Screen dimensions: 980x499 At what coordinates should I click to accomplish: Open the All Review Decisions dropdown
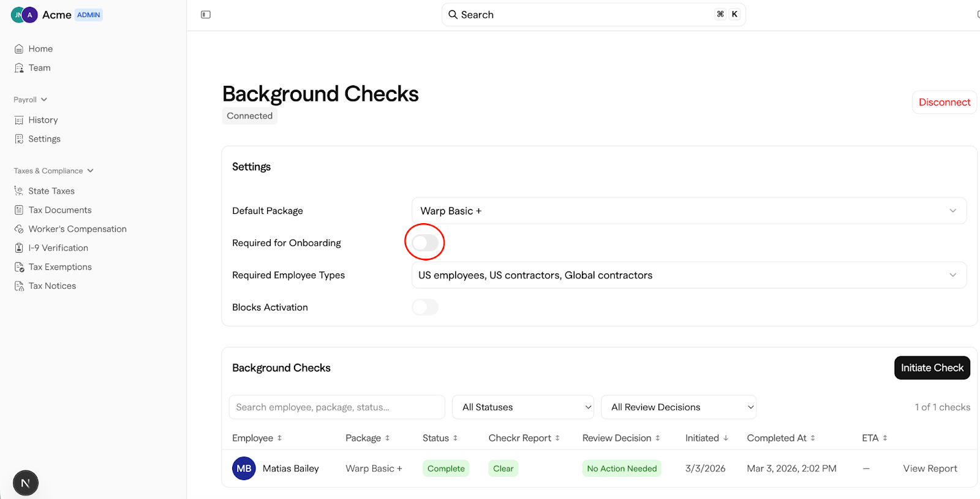pos(679,407)
